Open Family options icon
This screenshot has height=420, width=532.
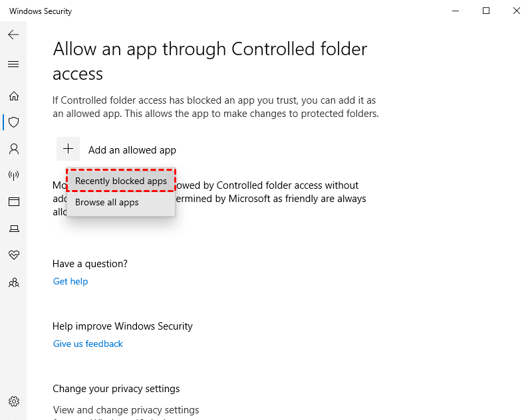point(13,282)
